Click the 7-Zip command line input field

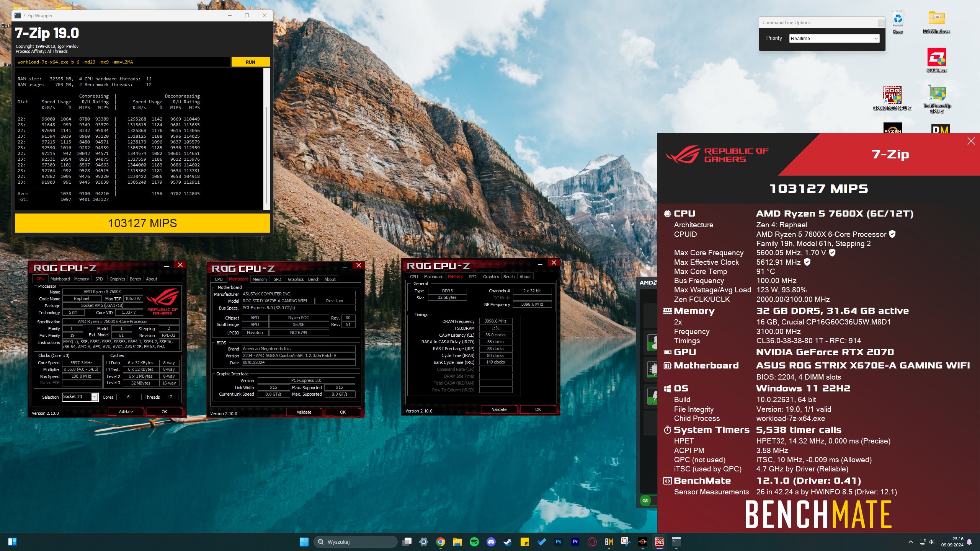(122, 62)
